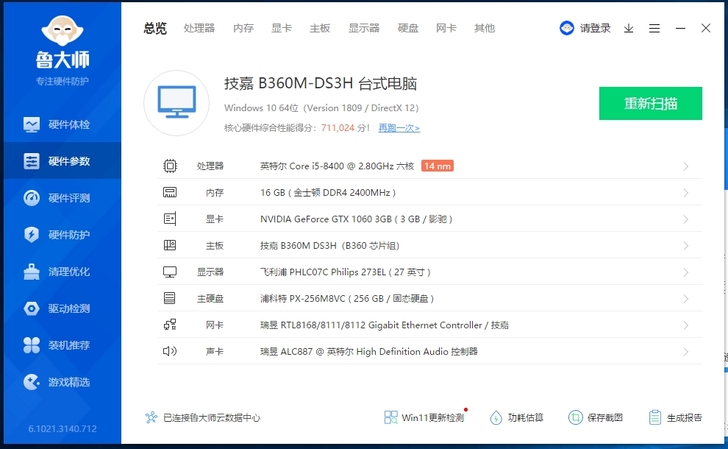Switch to 总览 tab
The height and width of the screenshot is (449, 728).
[155, 28]
